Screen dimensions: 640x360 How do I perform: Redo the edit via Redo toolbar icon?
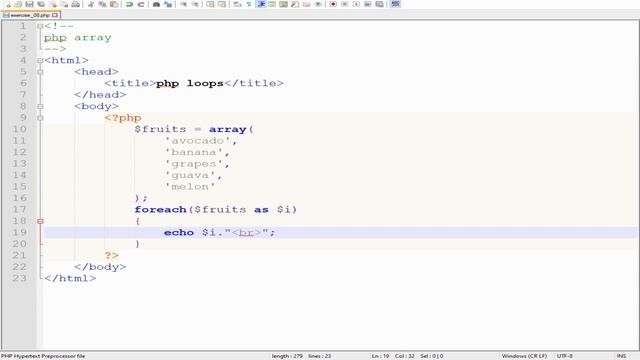[141, 4]
